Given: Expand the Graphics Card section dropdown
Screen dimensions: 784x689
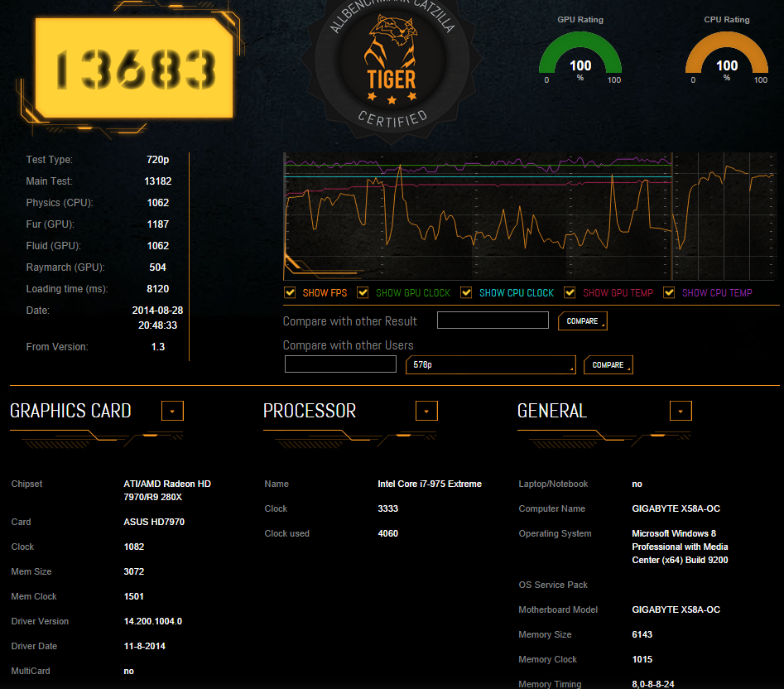Looking at the screenshot, I should tap(172, 411).
